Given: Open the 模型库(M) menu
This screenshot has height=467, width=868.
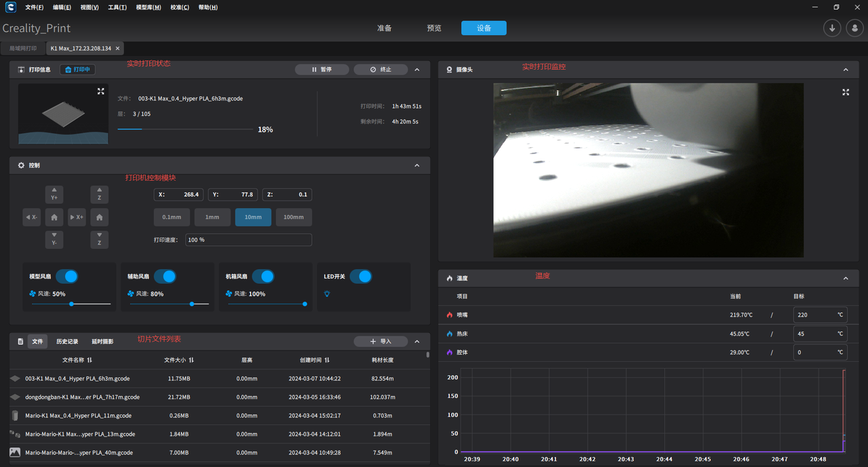Looking at the screenshot, I should (149, 7).
